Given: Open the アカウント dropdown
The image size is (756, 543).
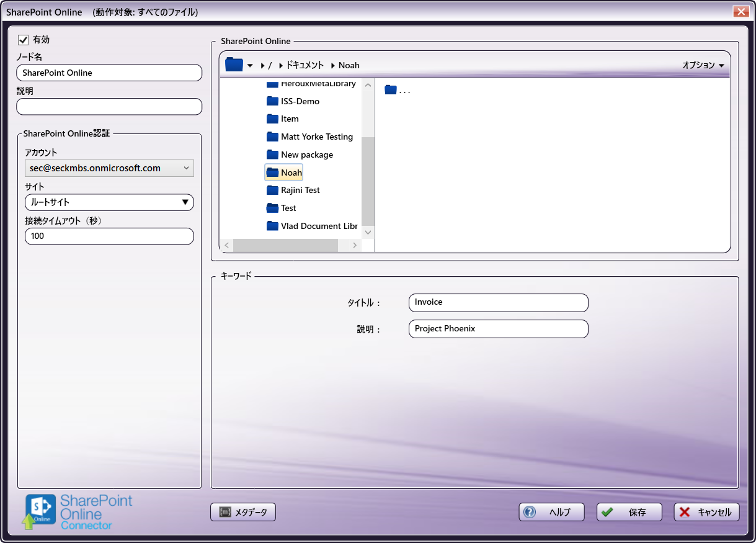Looking at the screenshot, I should [x=109, y=168].
